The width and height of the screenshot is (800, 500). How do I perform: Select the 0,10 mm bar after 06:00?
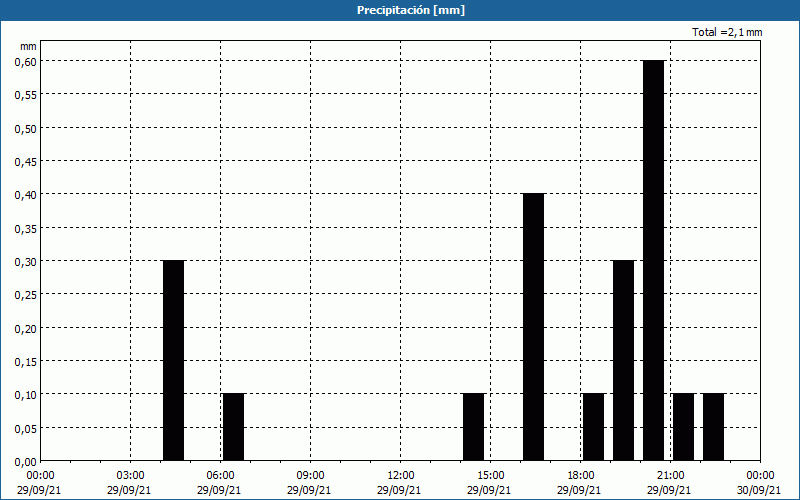(234, 427)
